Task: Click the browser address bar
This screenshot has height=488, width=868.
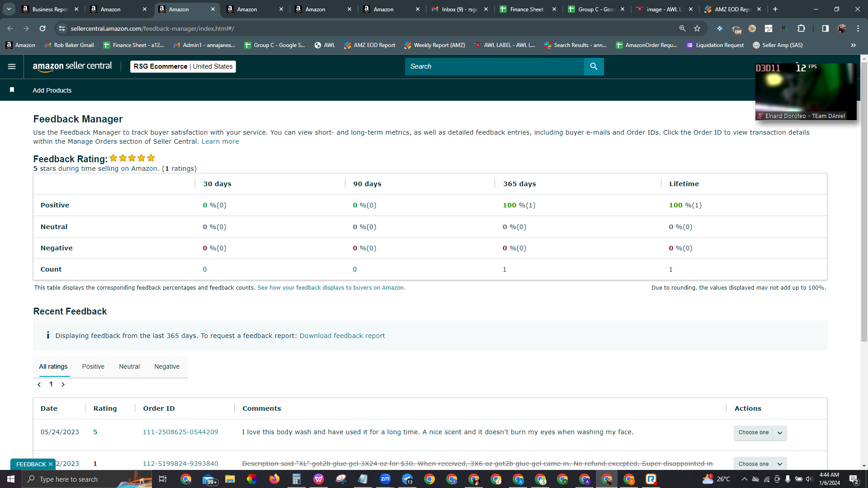Action: click(371, 28)
